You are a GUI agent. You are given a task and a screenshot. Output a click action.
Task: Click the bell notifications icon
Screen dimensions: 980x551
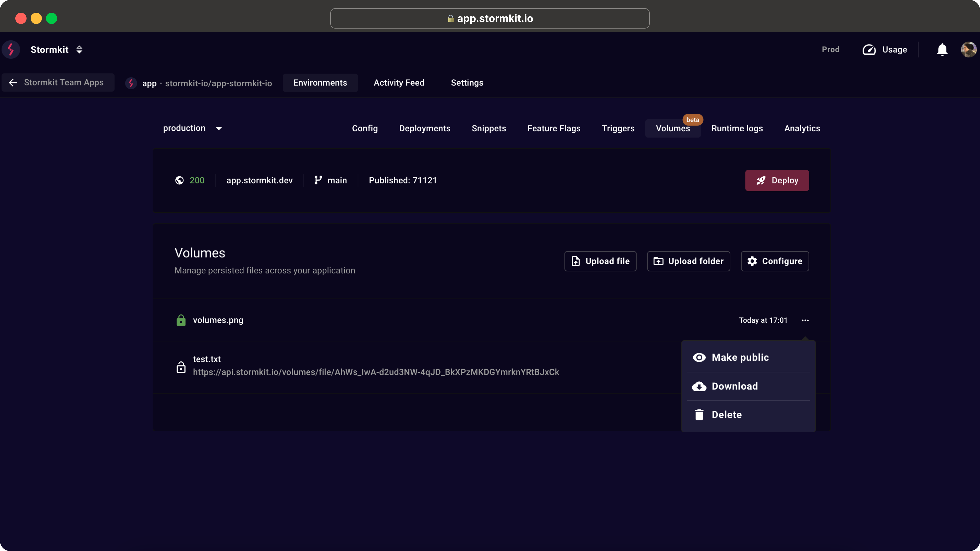click(942, 49)
